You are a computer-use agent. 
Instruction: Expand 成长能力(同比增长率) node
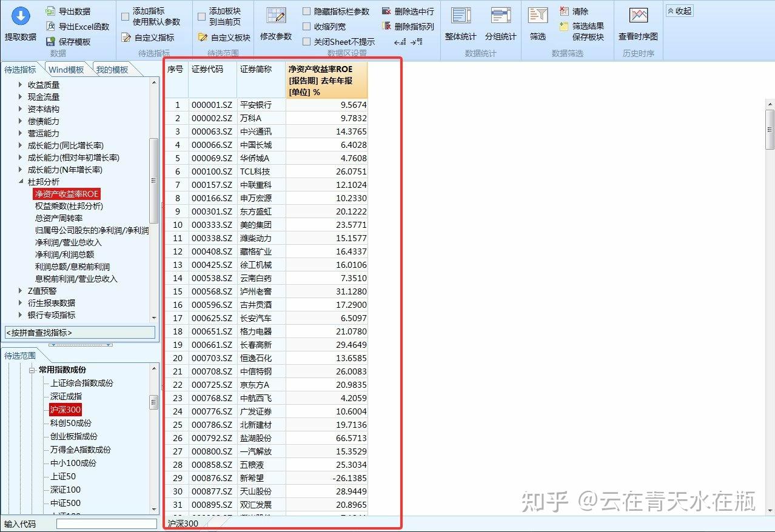(20, 145)
